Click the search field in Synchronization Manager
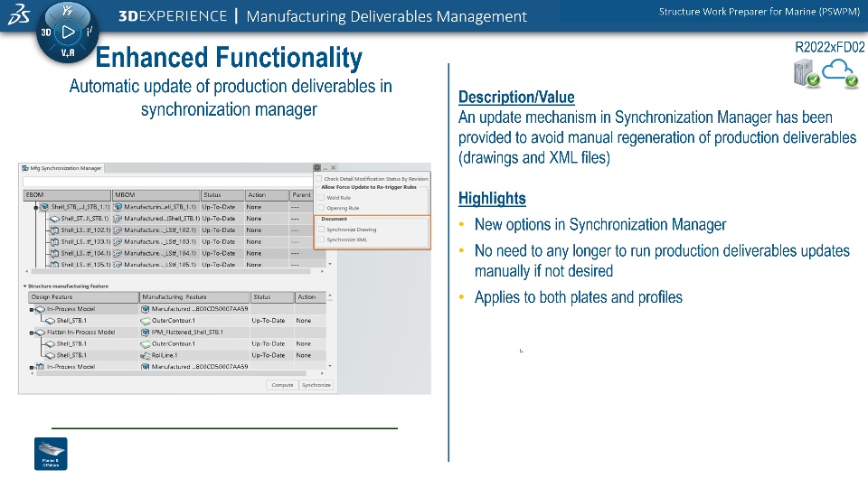The image size is (868, 488). [x=168, y=182]
